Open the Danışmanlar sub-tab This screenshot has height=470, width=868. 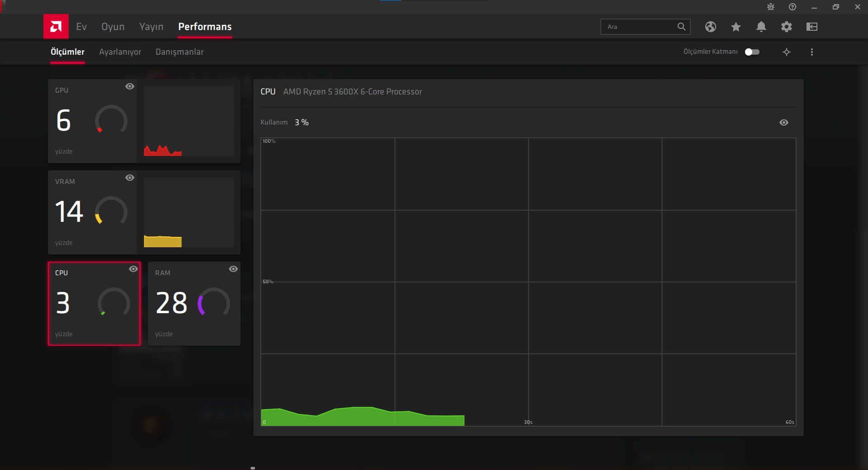pyautogui.click(x=179, y=52)
